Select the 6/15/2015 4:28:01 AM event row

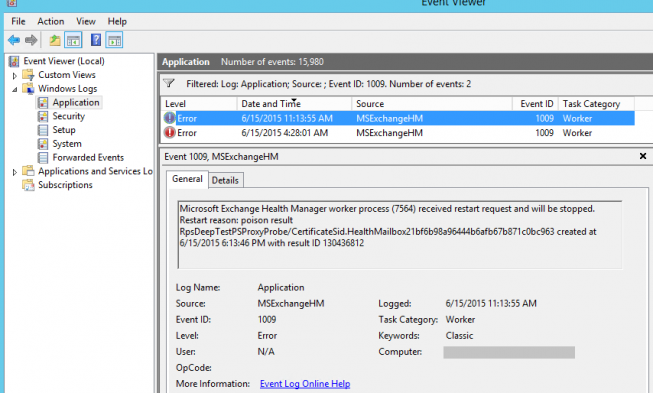point(398,133)
